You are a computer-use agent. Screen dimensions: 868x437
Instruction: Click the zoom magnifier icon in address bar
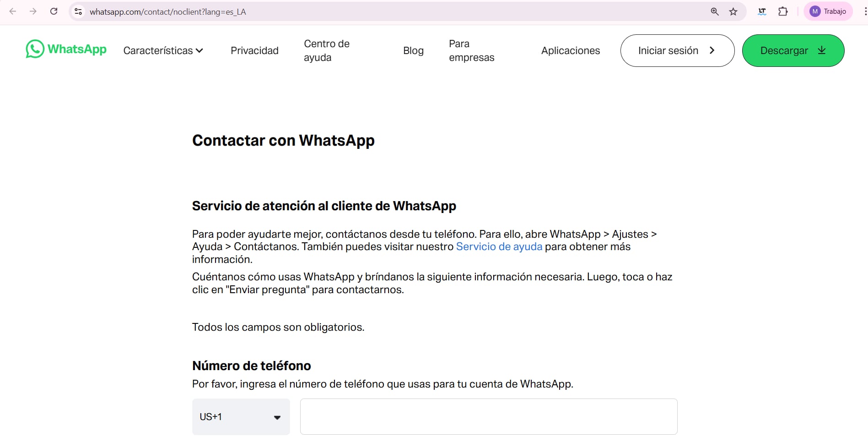[715, 11]
